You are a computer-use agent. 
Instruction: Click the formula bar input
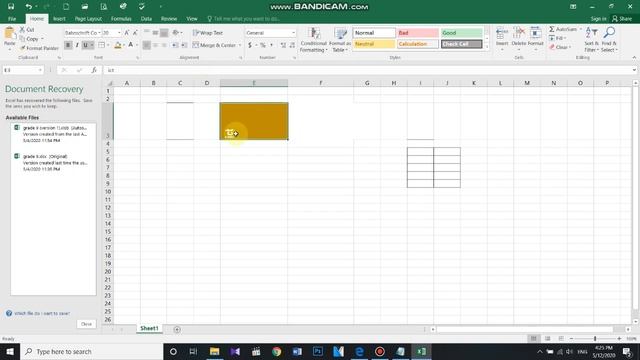[366, 70]
